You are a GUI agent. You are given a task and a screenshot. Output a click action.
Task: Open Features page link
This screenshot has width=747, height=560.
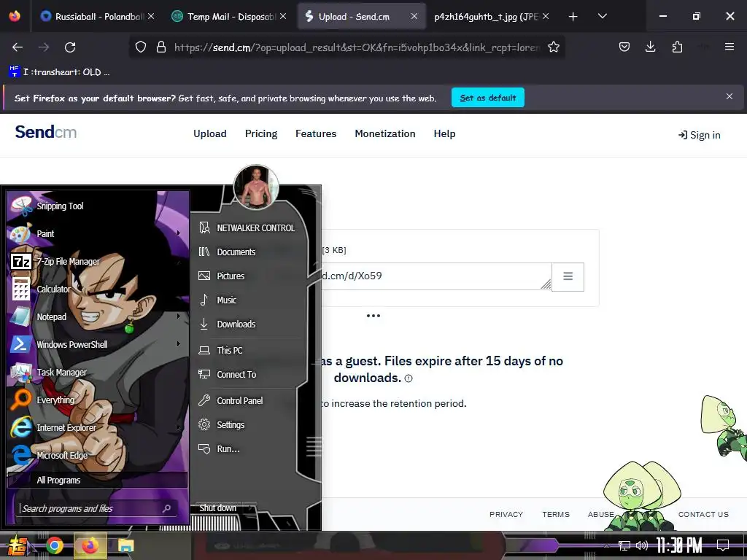coord(316,134)
